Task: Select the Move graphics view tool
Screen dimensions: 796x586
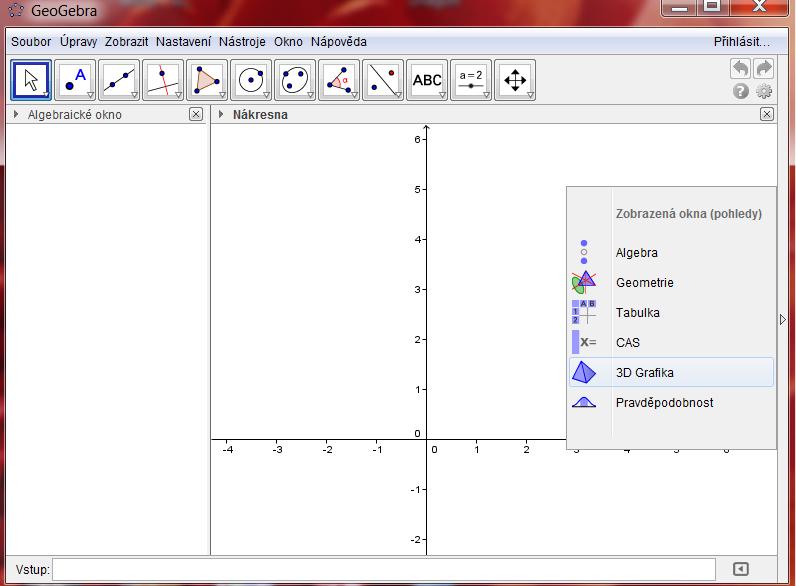Action: point(515,80)
